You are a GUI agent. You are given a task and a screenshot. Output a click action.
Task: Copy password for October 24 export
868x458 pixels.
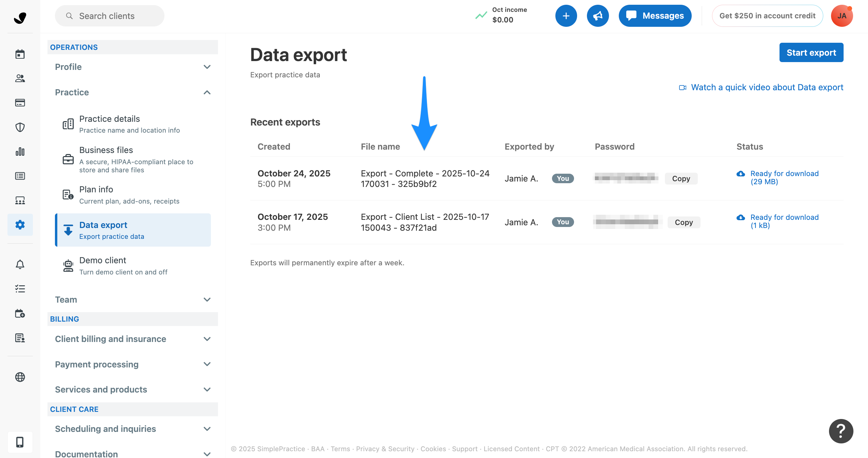coord(681,178)
